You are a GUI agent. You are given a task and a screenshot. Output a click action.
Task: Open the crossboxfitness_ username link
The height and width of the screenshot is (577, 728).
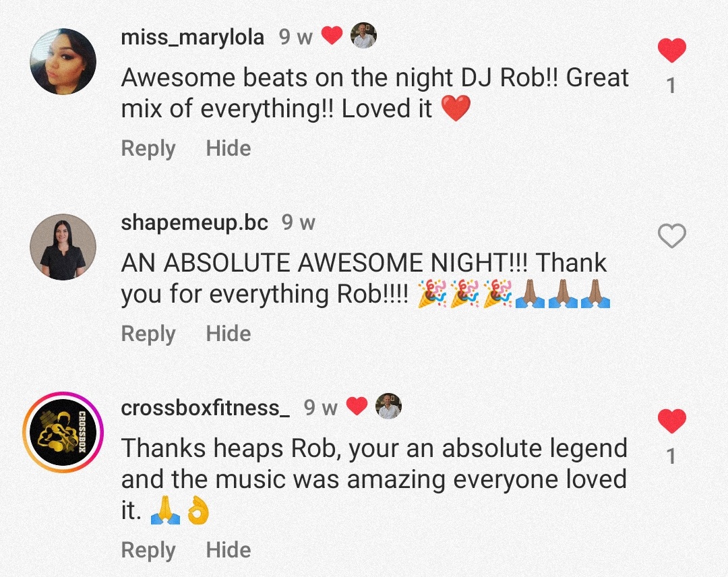pos(205,408)
